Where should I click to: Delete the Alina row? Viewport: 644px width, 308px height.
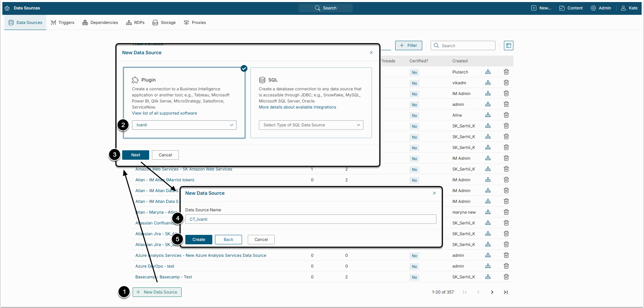[x=506, y=115]
